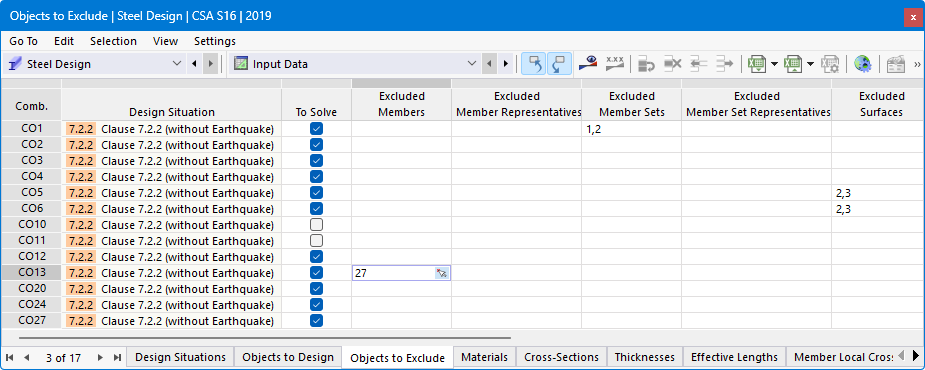This screenshot has width=925, height=370.
Task: Select next table beside Input Data dropdown
Action: coord(505,64)
